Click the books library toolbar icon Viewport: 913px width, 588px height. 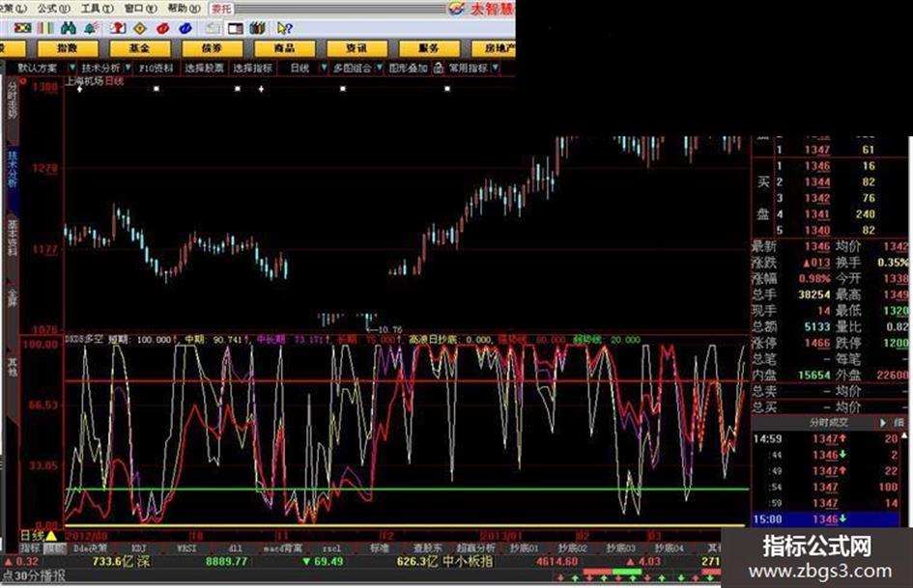tap(257, 28)
